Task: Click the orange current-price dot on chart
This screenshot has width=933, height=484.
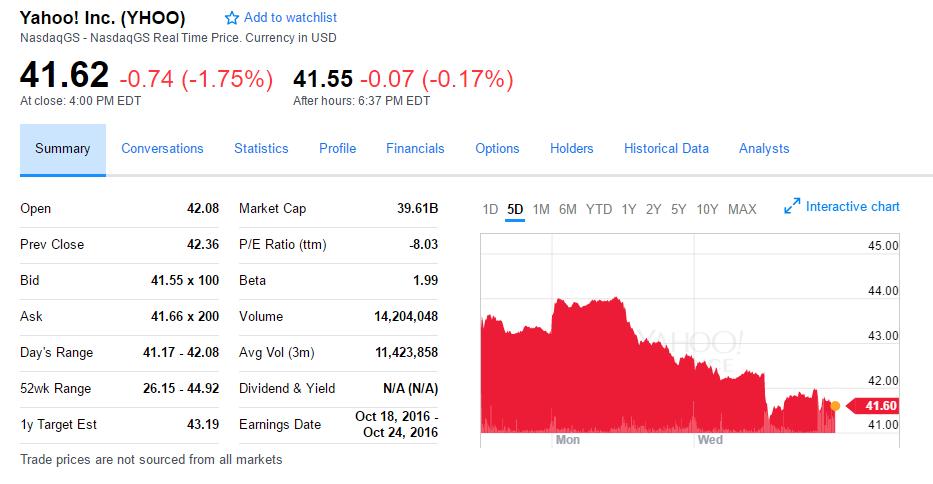Action: click(835, 406)
